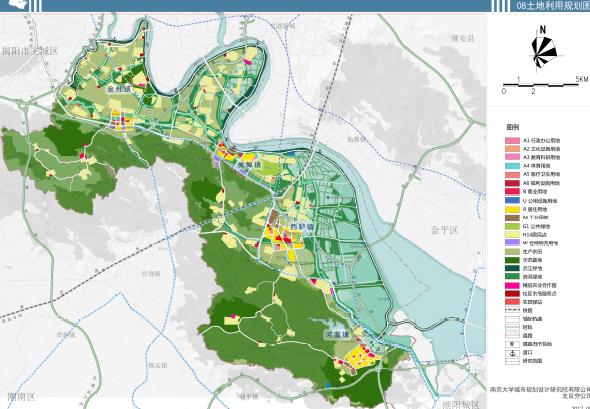Select the G1 park green swatch
590x409 pixels.
(512, 226)
